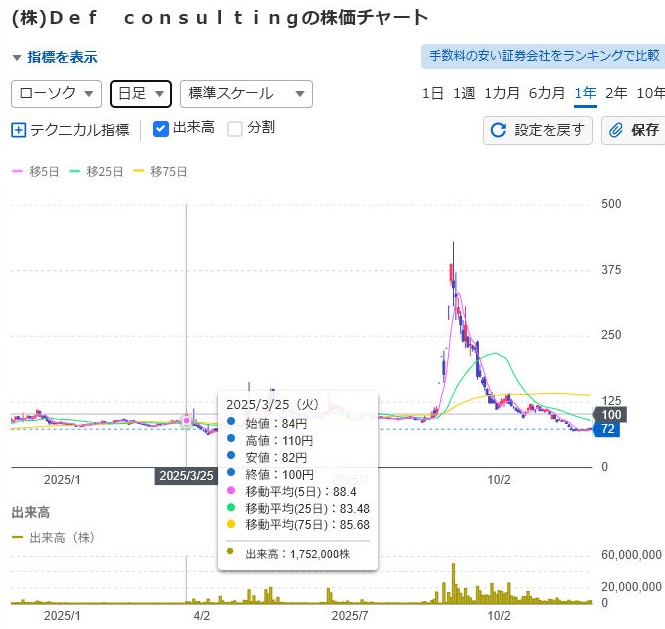Viewport: 665px width, 629px height.
Task: Click the paperclip icon on 保存 button
Action: point(616,130)
